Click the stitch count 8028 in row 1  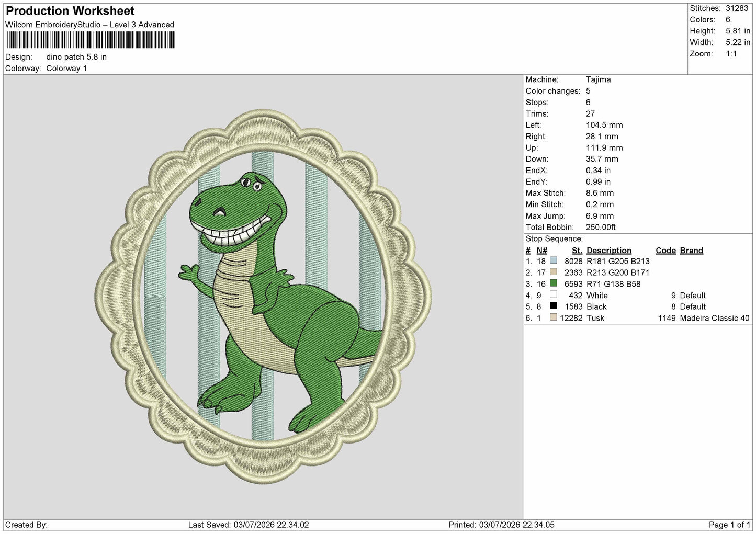pyautogui.click(x=573, y=261)
